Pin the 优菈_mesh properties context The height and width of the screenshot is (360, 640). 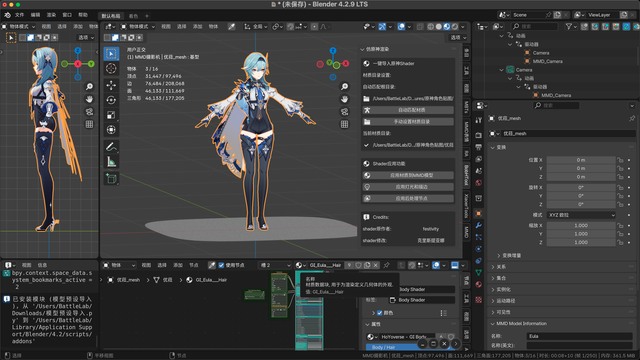(x=632, y=118)
